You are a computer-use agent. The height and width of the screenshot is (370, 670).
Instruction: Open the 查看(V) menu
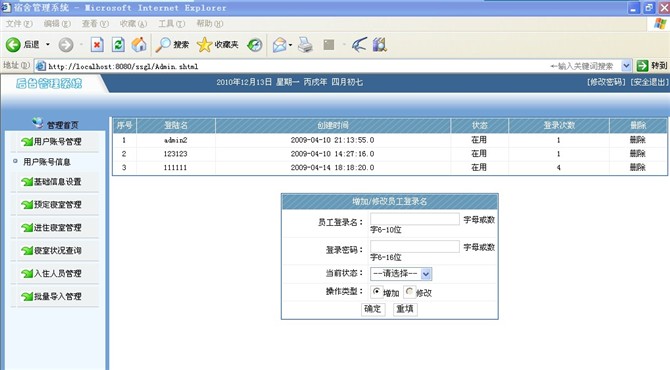pos(95,24)
